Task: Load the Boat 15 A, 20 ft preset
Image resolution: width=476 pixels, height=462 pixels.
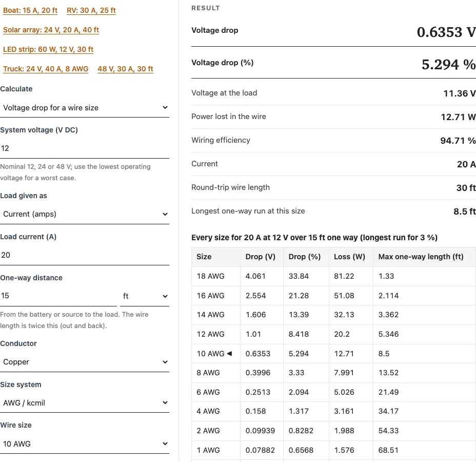Action: pyautogui.click(x=30, y=10)
